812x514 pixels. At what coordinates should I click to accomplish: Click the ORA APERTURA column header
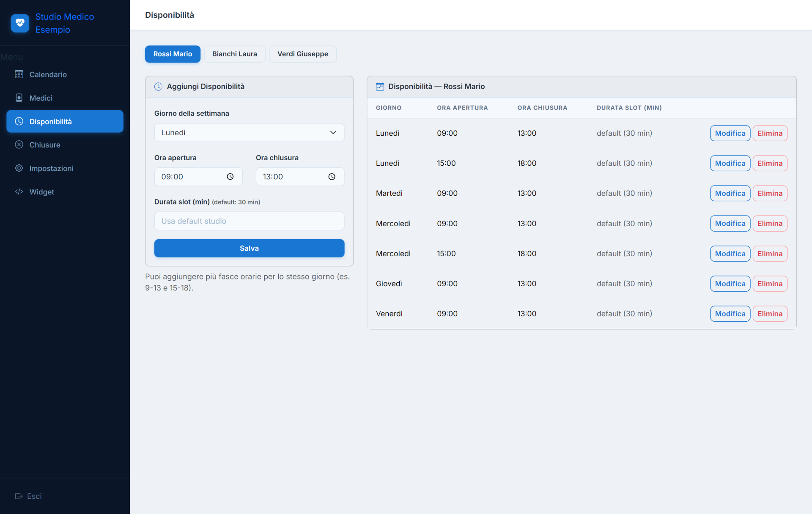click(x=462, y=108)
